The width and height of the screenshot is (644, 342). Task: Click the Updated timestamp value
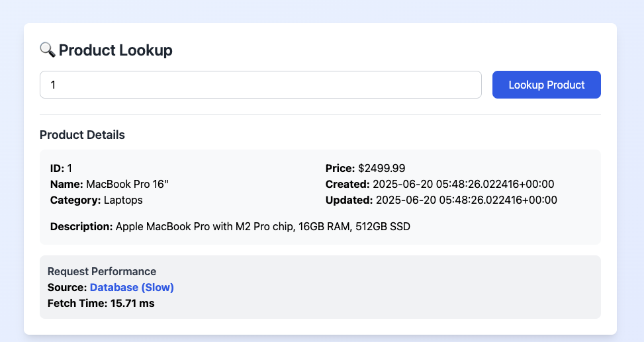pos(467,200)
